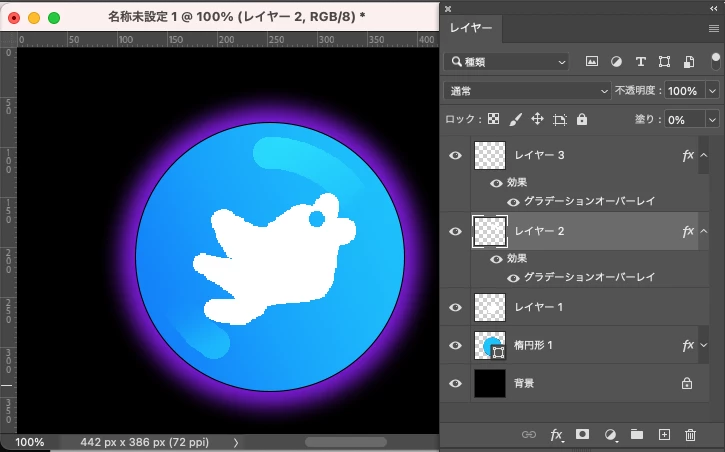Click the レイヤー 2 thumbnail
725x452 pixels.
tap(490, 231)
